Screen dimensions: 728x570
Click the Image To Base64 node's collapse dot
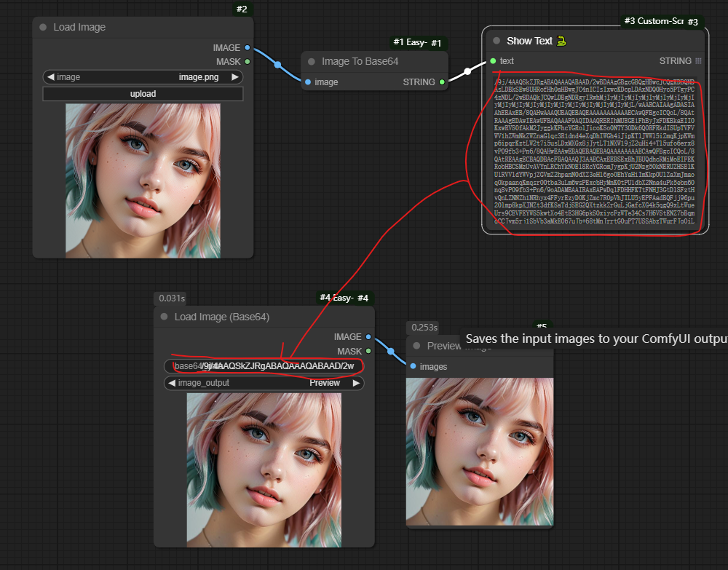(x=312, y=62)
